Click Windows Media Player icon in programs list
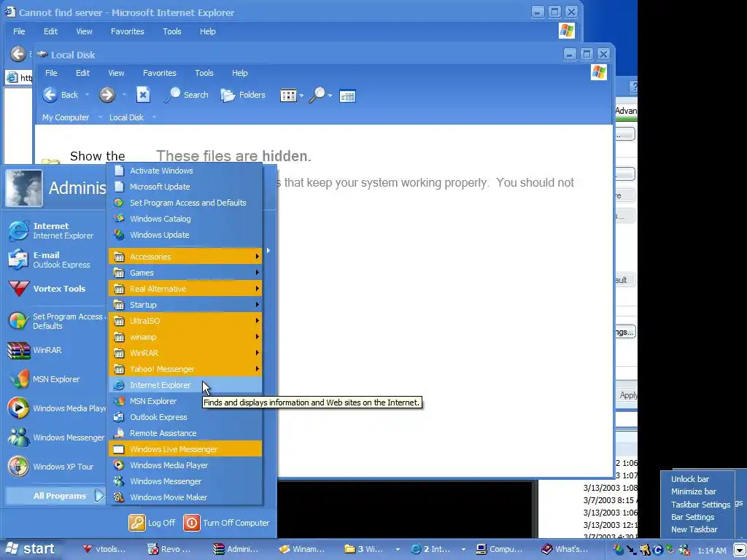 (x=119, y=465)
